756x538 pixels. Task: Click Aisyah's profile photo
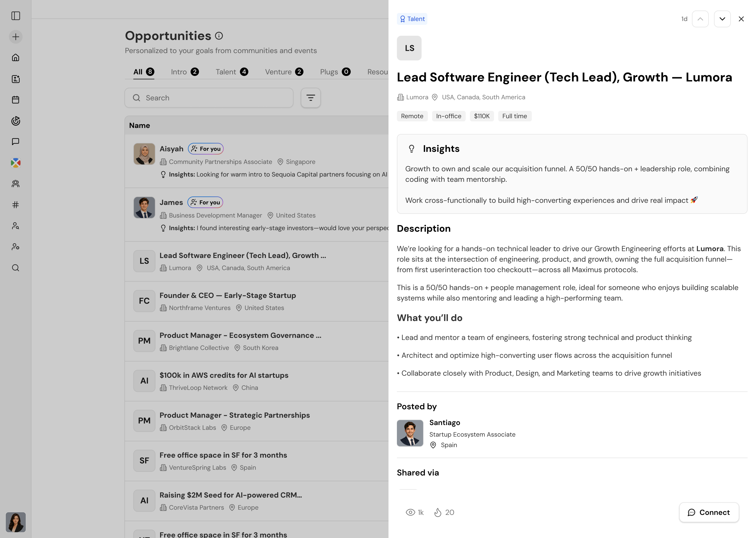144,154
